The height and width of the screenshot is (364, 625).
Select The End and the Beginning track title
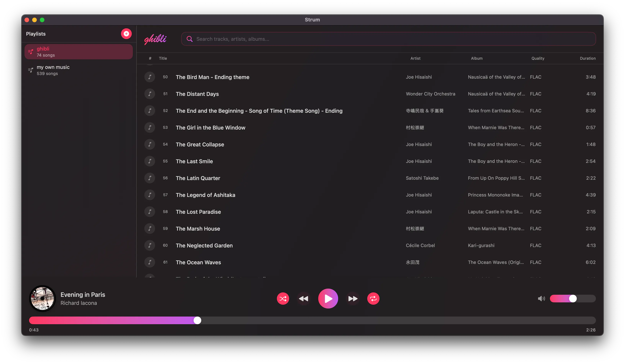259,111
